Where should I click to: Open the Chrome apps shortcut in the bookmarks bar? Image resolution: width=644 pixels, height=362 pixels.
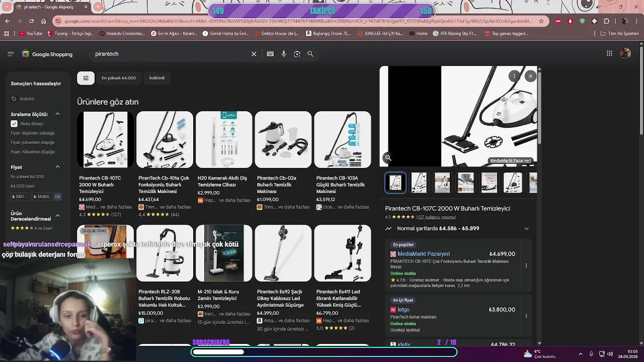7,34
